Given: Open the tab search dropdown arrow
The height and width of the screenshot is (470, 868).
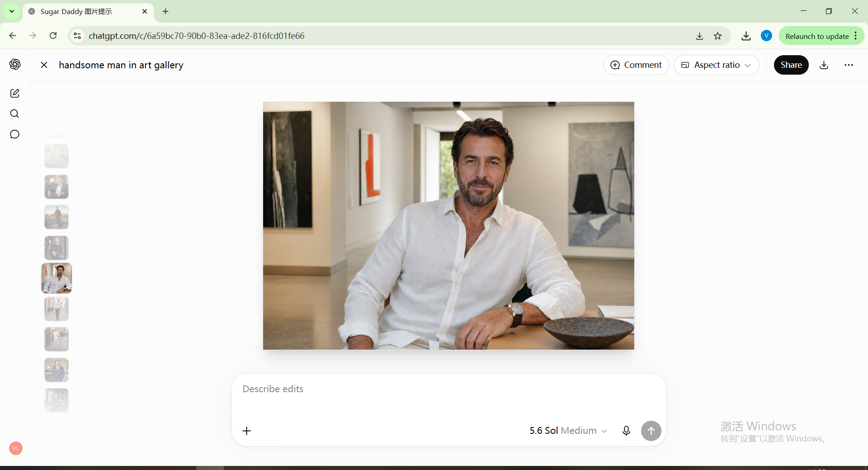Looking at the screenshot, I should pos(12,11).
